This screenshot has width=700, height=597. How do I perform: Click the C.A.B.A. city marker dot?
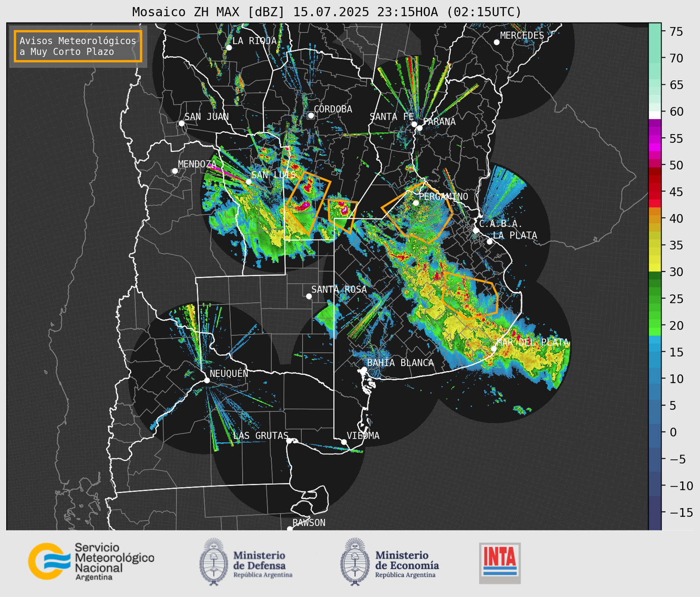click(476, 230)
